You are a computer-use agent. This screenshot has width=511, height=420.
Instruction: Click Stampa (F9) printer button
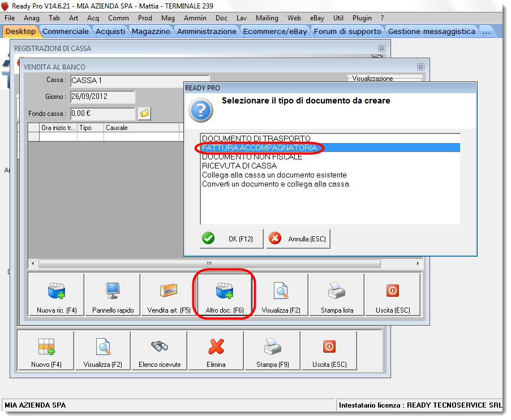[x=273, y=350]
